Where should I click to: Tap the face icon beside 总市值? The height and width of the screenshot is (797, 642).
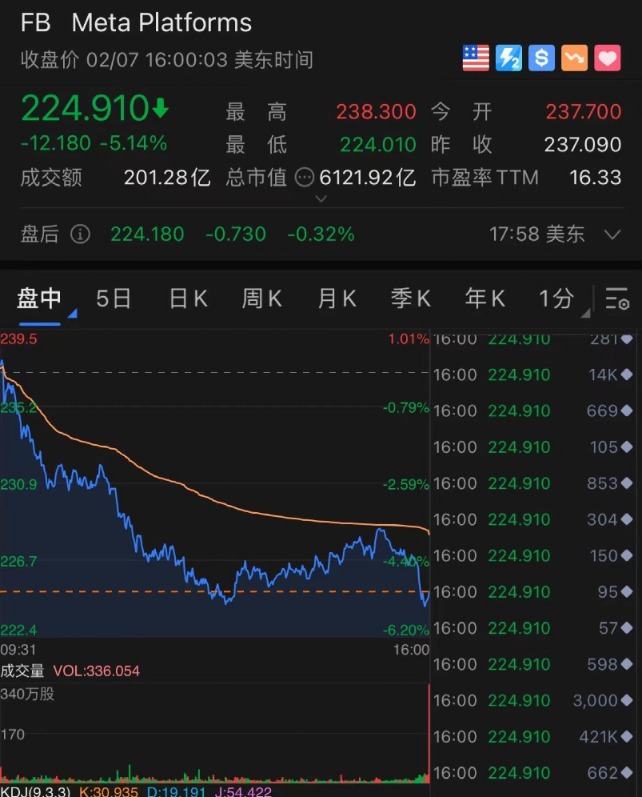coord(304,177)
